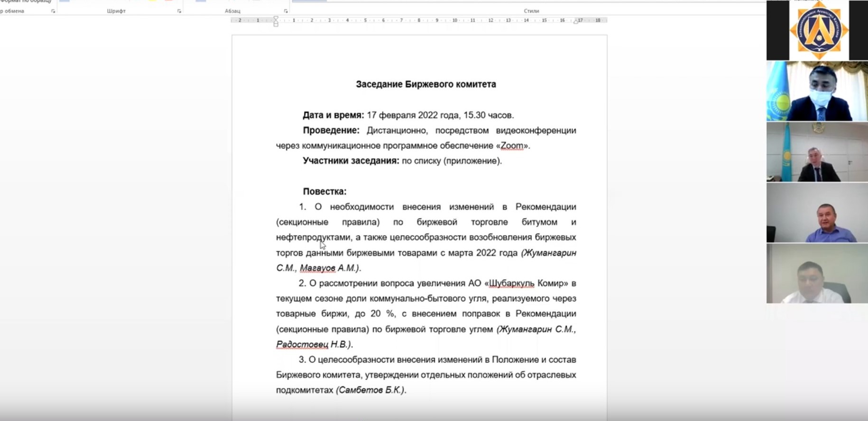Click "Биржевого комитета, утверждении" line in item 3

point(426,374)
